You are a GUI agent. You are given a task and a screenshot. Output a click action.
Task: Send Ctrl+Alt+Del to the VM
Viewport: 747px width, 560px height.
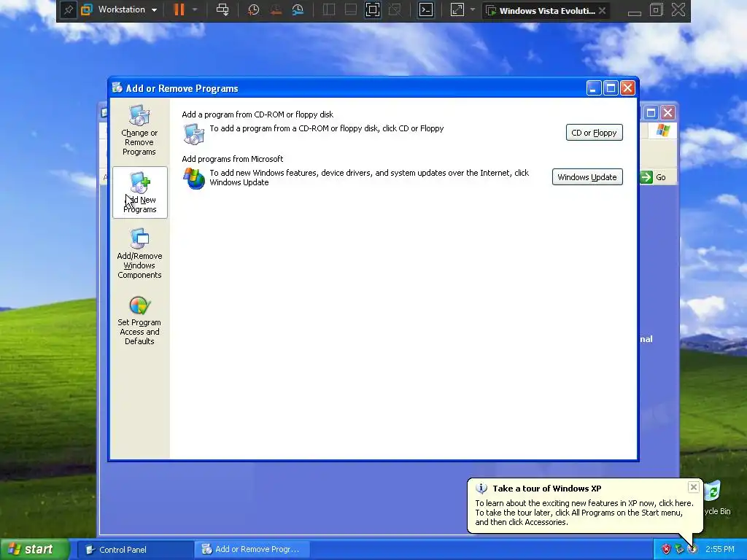(222, 9)
